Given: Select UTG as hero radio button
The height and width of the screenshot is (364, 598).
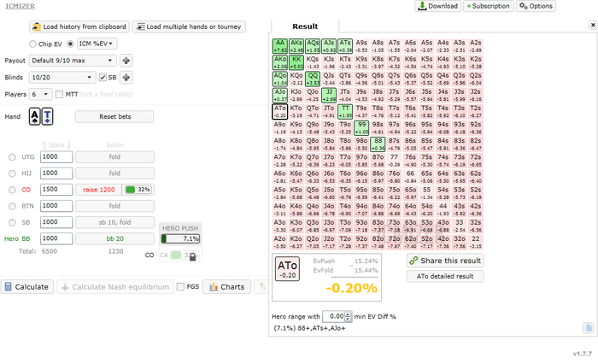Looking at the screenshot, I should click(12, 157).
